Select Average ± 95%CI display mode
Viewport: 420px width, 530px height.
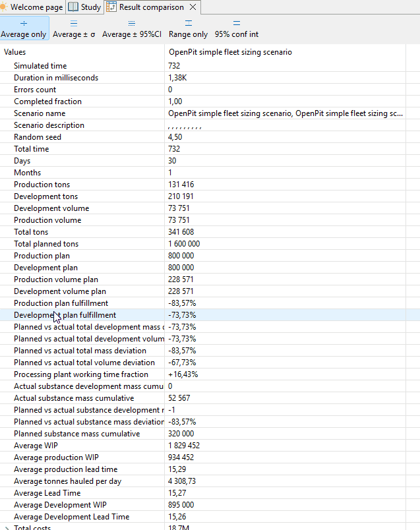pyautogui.click(x=132, y=28)
